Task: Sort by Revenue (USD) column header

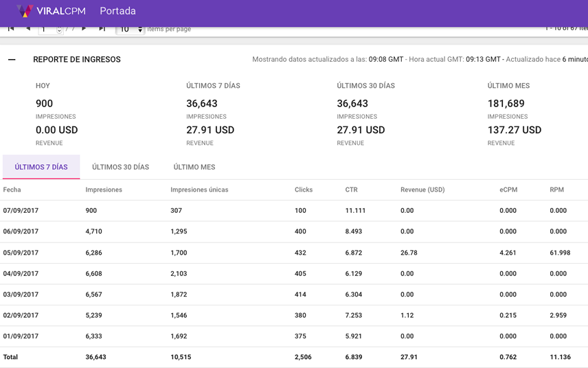Action: pos(422,189)
